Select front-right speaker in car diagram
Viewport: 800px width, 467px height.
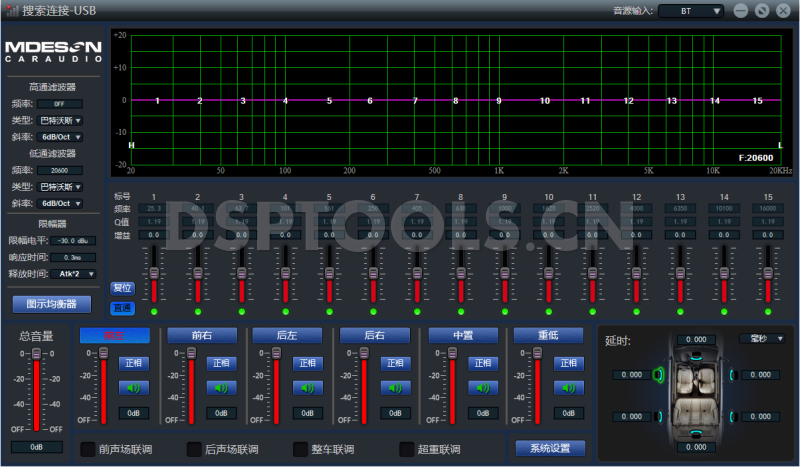coord(732,375)
